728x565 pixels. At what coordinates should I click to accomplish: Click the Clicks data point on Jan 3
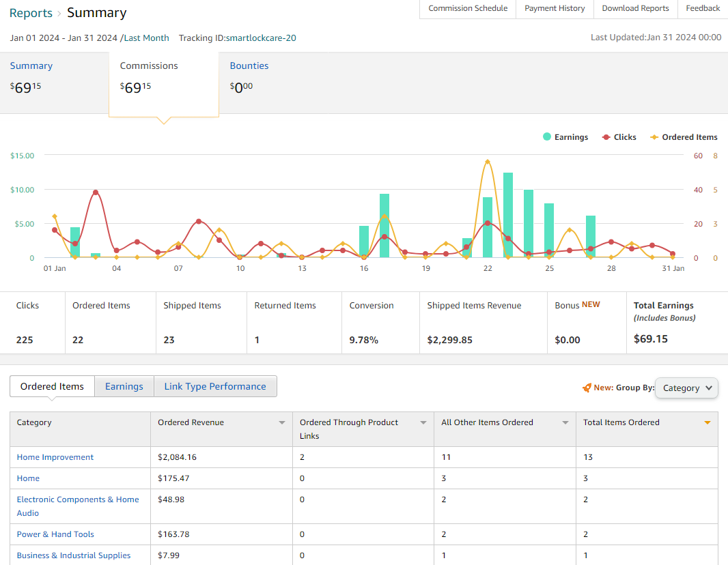click(x=96, y=192)
